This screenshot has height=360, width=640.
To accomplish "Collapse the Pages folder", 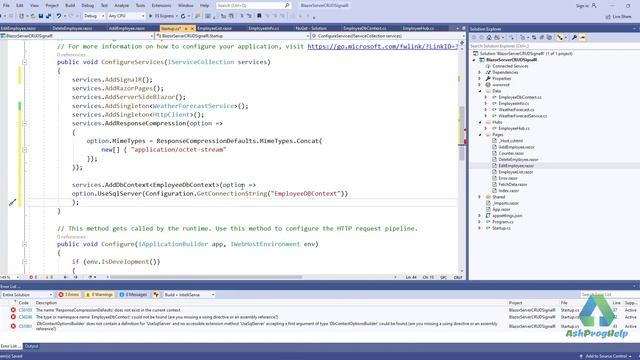I will pyautogui.click(x=480, y=135).
